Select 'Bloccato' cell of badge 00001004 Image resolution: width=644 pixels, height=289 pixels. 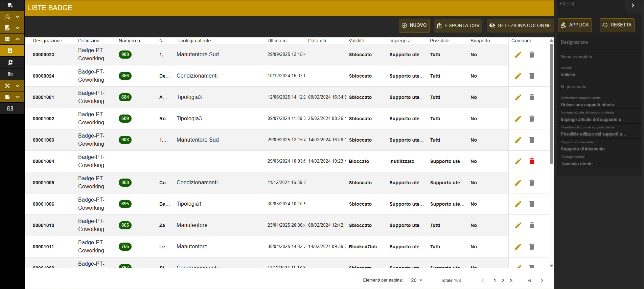(359, 161)
